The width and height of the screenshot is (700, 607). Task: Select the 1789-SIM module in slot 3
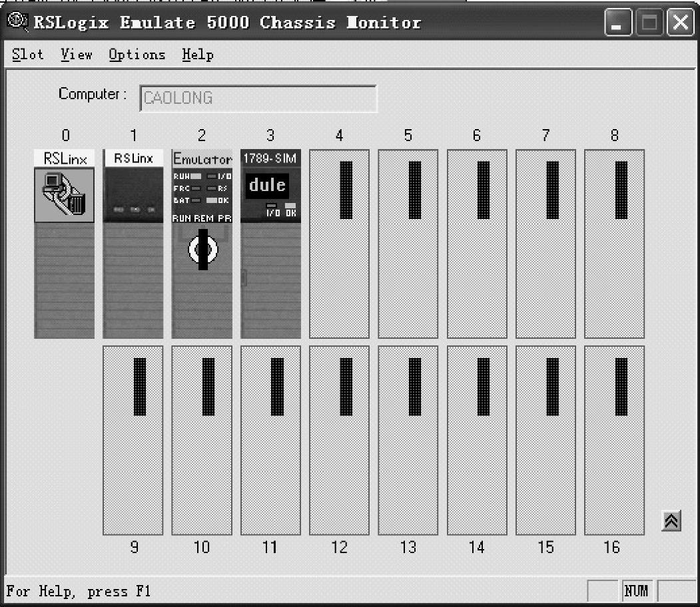[270, 244]
